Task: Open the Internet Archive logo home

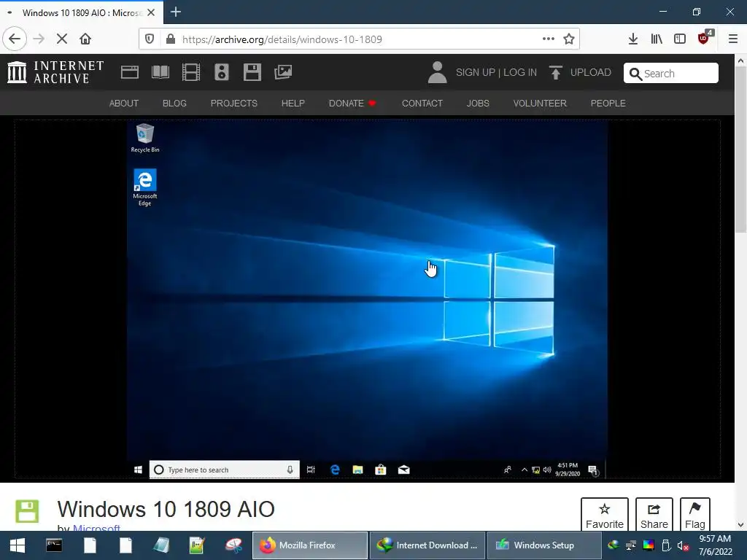Action: pyautogui.click(x=55, y=72)
